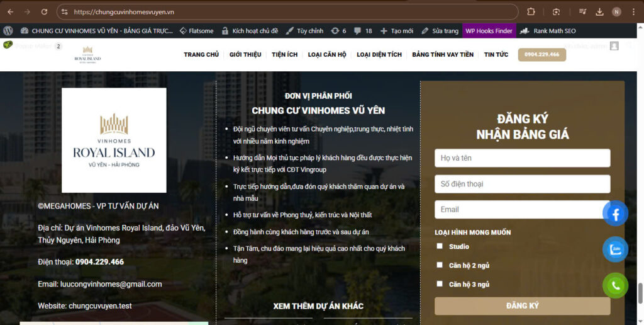The width and height of the screenshot is (644, 325).
Task: Click the address bar URL
Action: coord(124,12)
